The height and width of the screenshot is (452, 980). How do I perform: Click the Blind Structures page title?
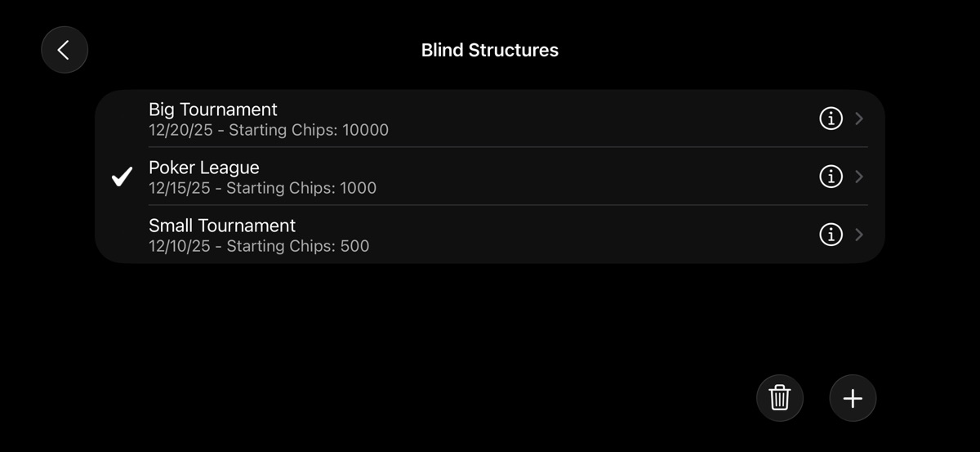[x=490, y=50]
